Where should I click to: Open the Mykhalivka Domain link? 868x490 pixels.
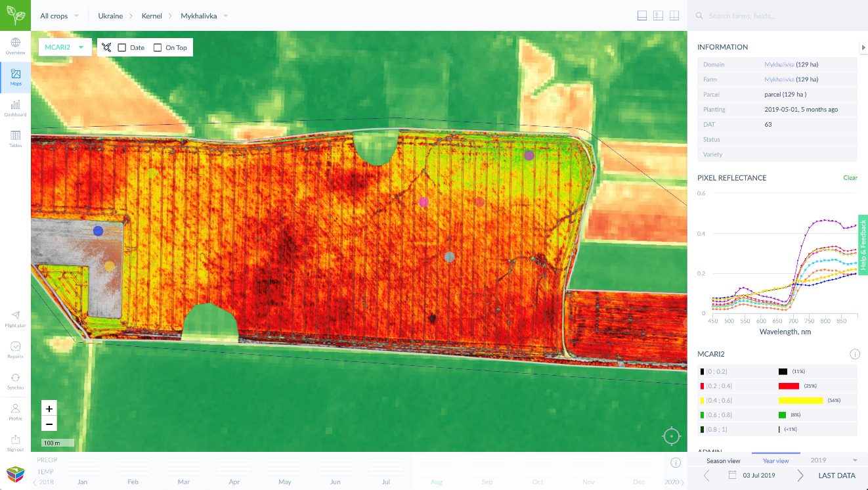779,64
